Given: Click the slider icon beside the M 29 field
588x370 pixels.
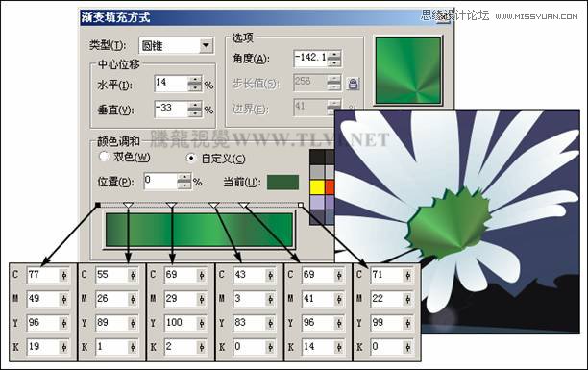Looking at the screenshot, I should click(x=202, y=300).
